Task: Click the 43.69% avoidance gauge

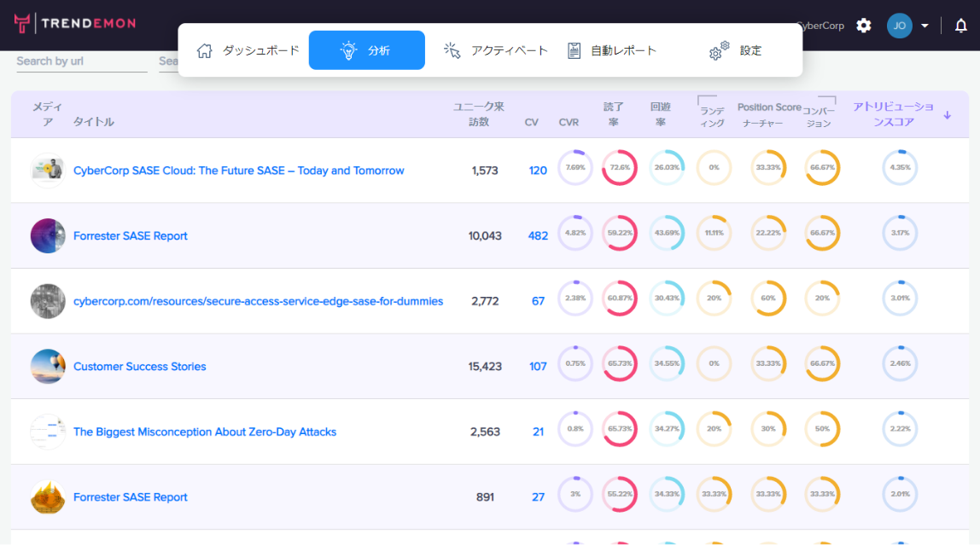Action: [x=667, y=233]
